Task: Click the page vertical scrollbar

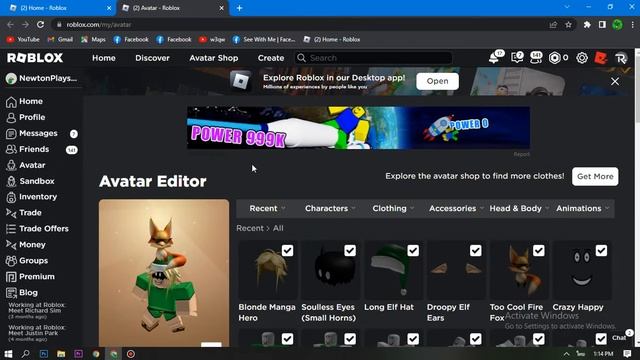Action: point(637,198)
